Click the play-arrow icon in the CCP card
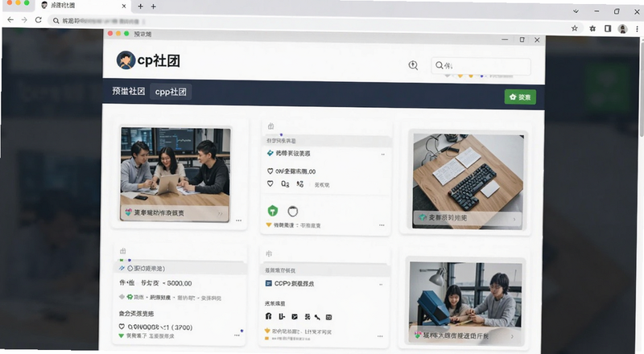The width and height of the screenshot is (644, 354). pos(295,317)
